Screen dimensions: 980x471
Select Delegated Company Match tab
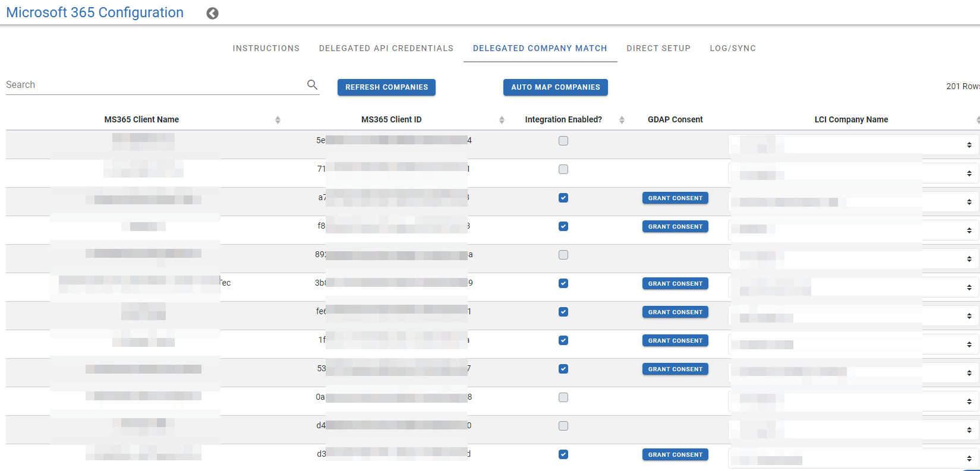pos(540,48)
